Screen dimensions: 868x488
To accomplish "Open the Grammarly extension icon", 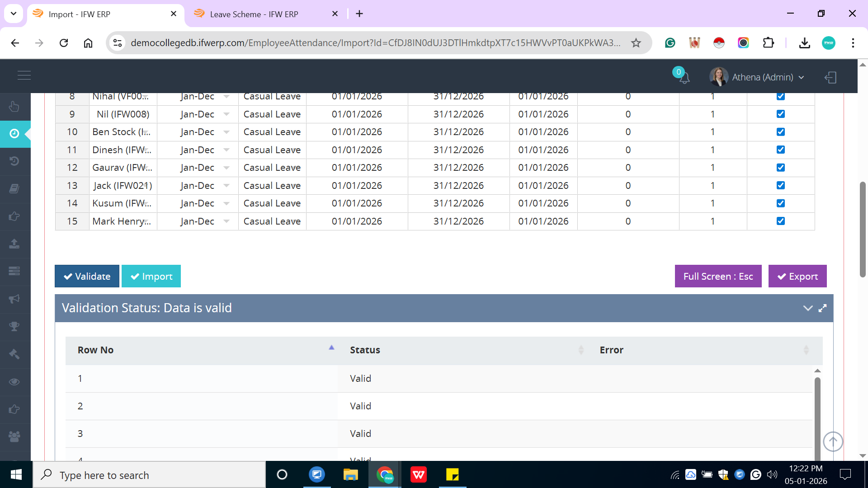I will click(x=670, y=43).
